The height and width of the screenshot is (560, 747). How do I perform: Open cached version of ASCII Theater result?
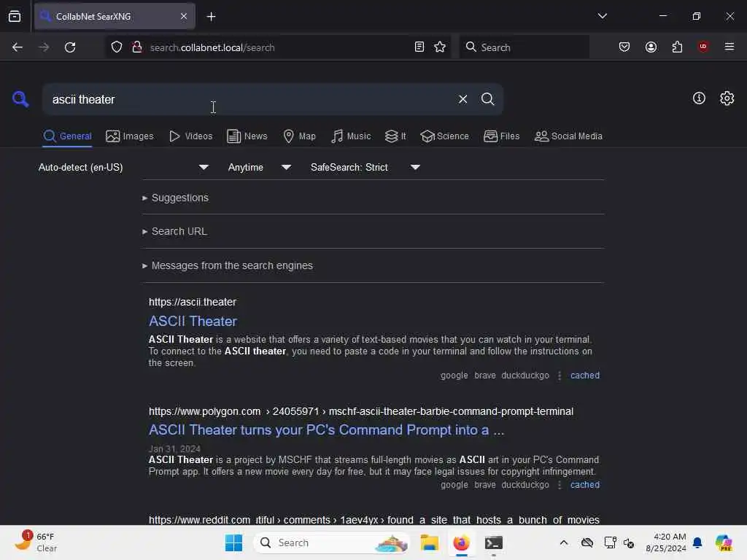(x=584, y=376)
